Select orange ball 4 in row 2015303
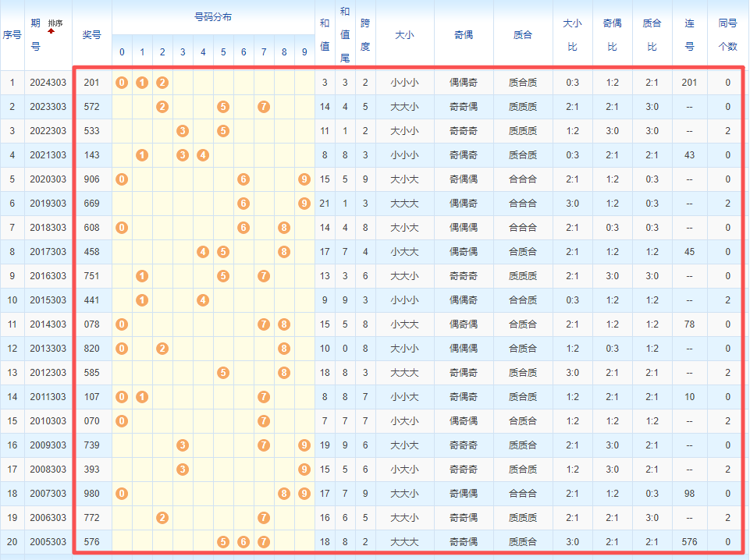750x560 pixels. click(x=203, y=300)
